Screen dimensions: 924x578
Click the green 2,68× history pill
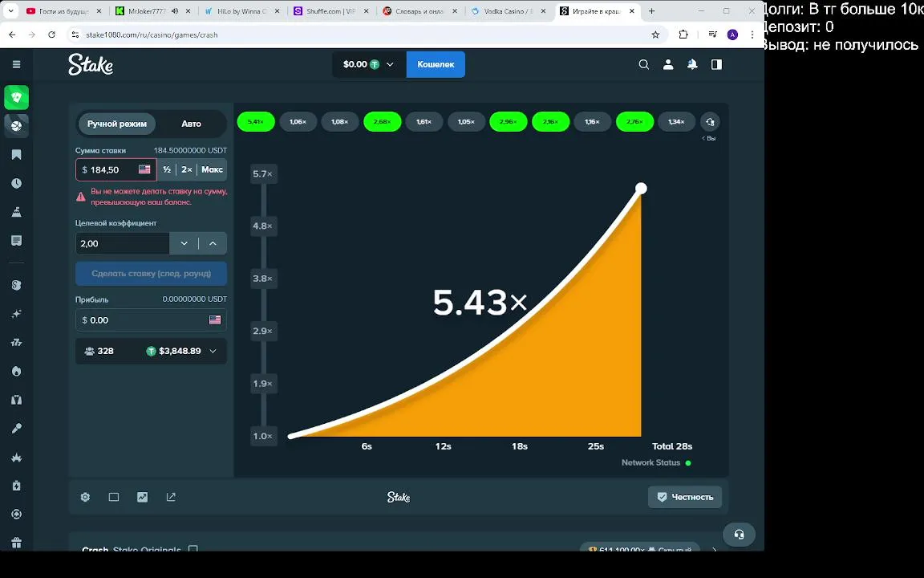tap(383, 121)
